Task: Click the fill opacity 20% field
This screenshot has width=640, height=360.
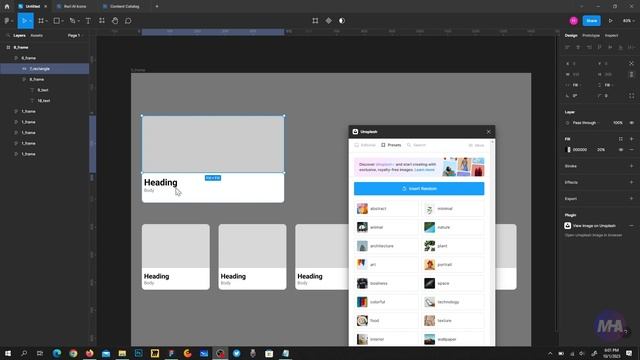Action: (601, 150)
